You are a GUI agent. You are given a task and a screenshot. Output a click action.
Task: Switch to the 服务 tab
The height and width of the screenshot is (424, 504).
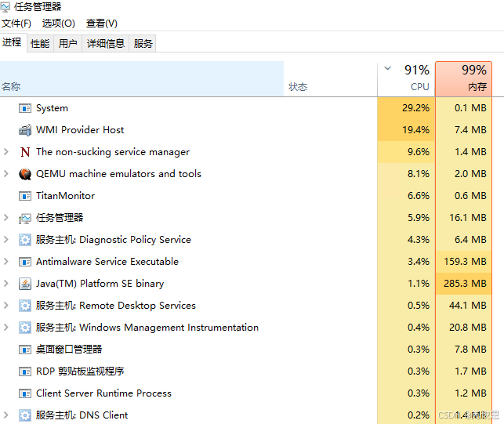coord(143,43)
